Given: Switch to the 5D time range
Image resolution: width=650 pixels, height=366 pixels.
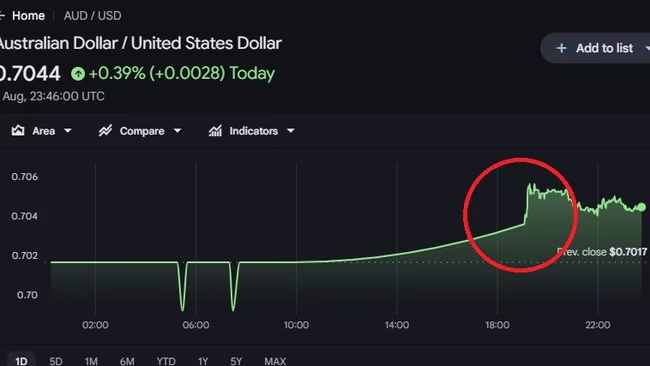Looking at the screenshot, I should [x=56, y=361].
